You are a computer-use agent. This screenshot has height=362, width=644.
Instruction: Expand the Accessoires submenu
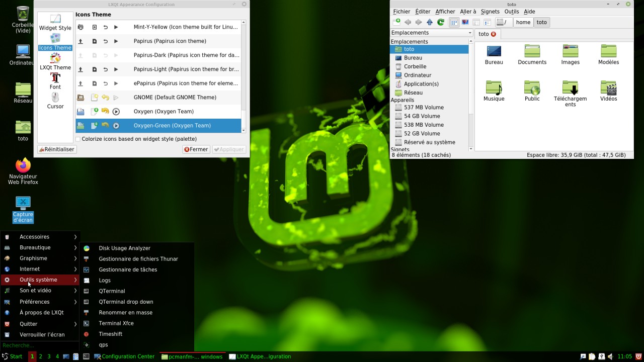[x=40, y=237]
